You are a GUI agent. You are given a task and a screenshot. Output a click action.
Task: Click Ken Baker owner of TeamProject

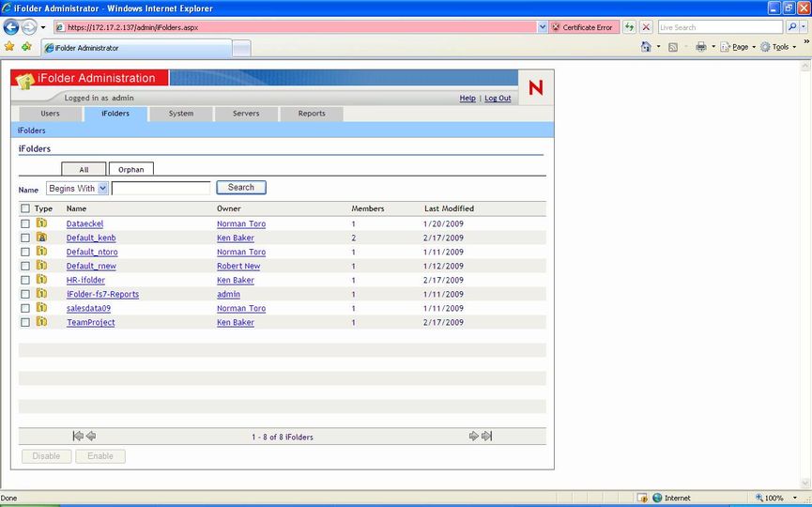pos(235,322)
